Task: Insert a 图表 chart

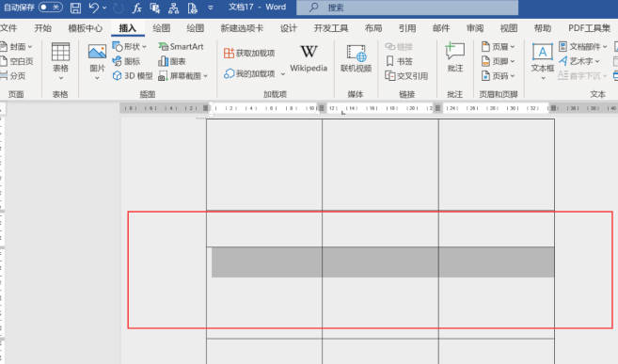Action: coord(172,61)
